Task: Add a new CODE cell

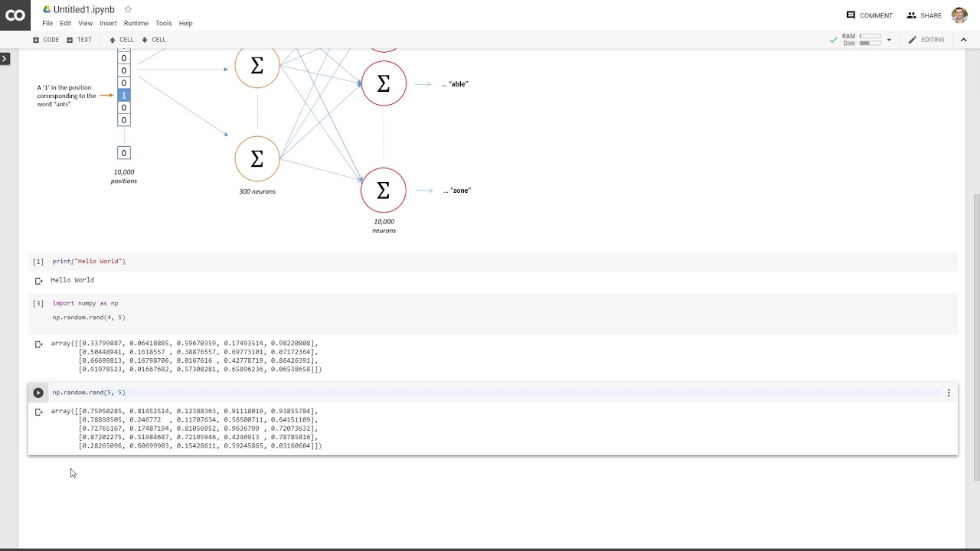Action: tap(46, 40)
